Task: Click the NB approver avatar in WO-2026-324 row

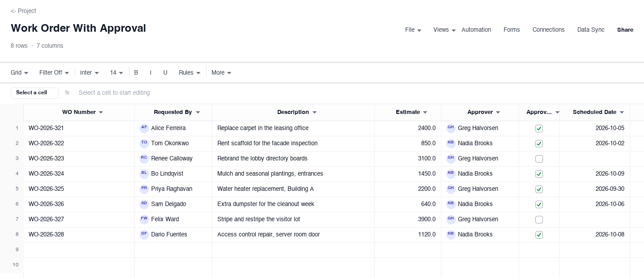Action: coord(451,174)
